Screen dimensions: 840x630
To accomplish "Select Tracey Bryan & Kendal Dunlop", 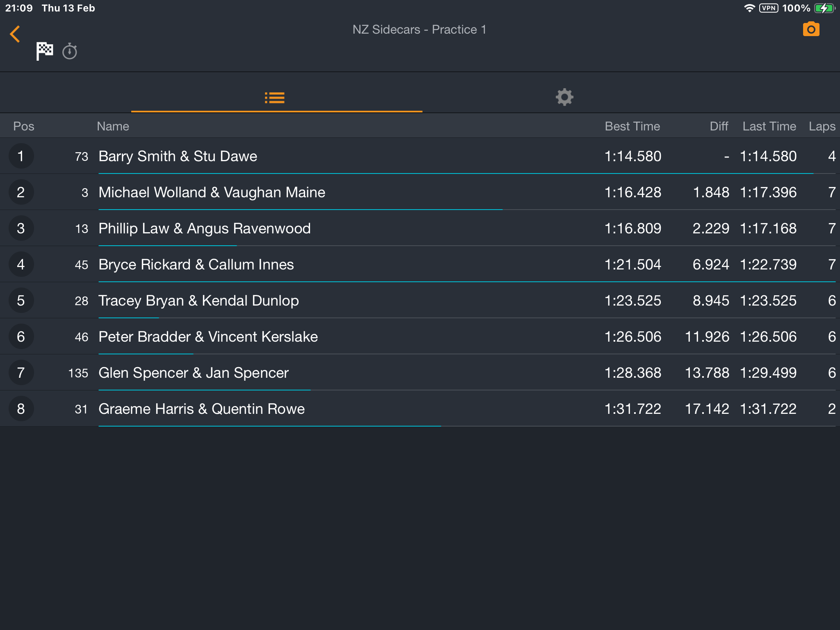I will (420, 300).
